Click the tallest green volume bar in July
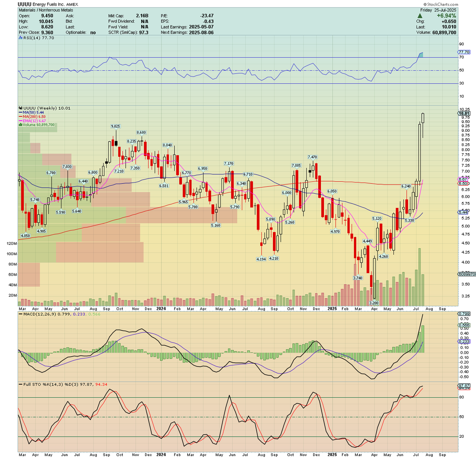The height and width of the screenshot is (458, 476). pyautogui.click(x=419, y=277)
